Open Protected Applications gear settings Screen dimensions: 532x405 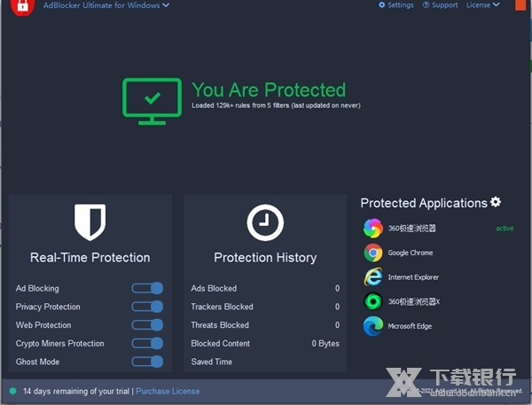[496, 203]
